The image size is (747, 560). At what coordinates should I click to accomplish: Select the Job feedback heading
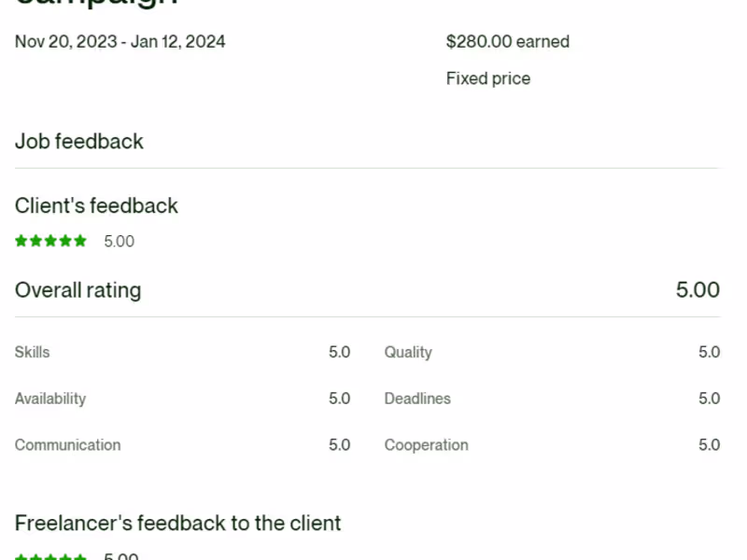(79, 142)
